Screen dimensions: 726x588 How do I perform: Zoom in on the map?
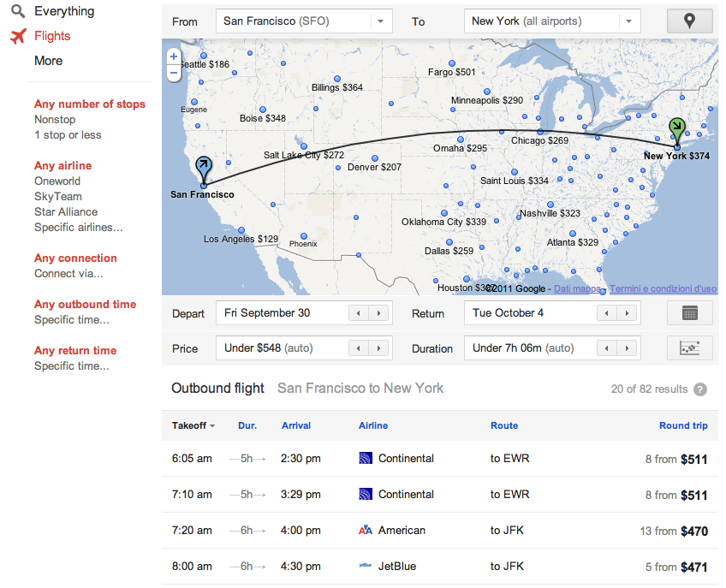click(174, 56)
